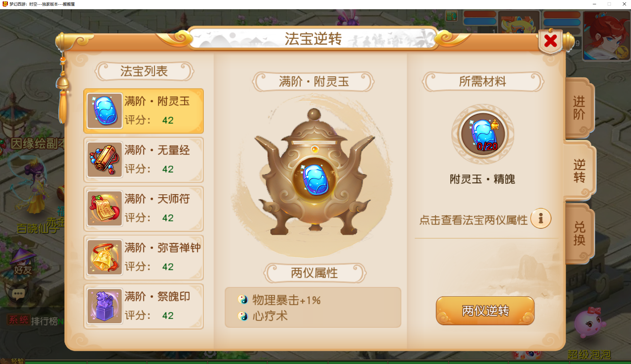This screenshot has width=631, height=364.
Task: Click the red-haired character portrait
Action: click(x=606, y=36)
